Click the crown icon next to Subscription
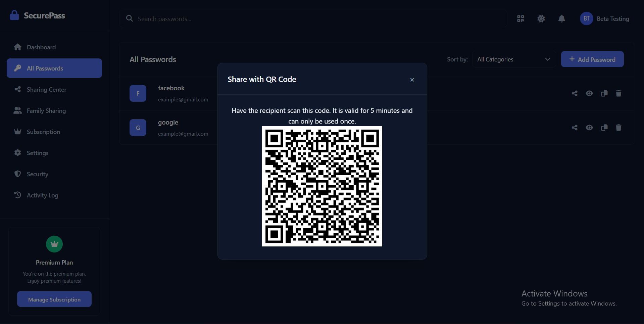The width and height of the screenshot is (644, 324). coord(17,131)
